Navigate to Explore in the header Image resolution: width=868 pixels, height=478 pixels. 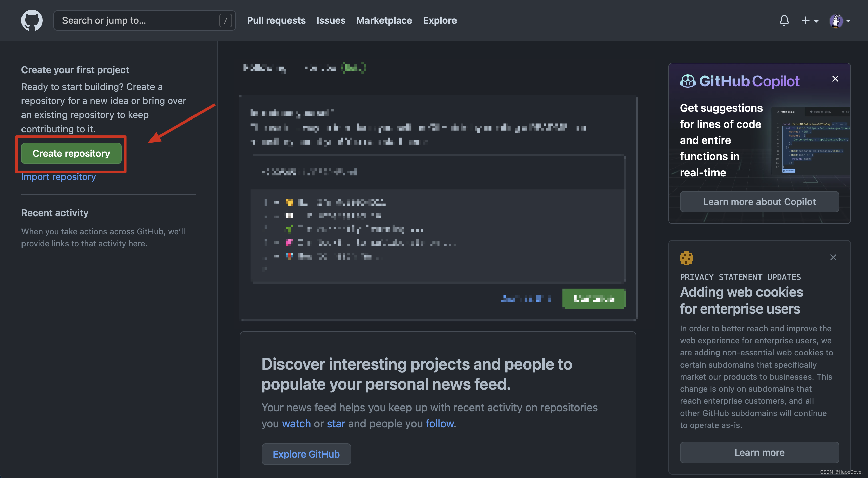click(x=440, y=20)
